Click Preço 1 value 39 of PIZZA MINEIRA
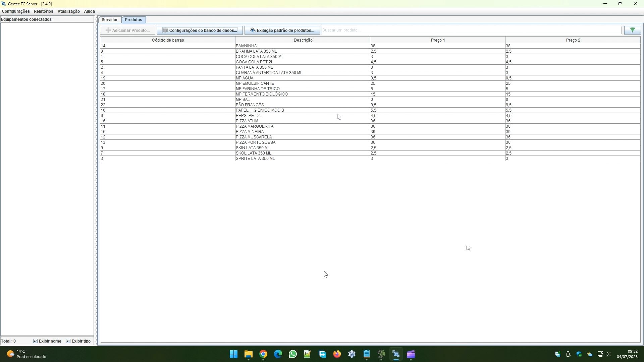644x362 pixels. pos(438,132)
